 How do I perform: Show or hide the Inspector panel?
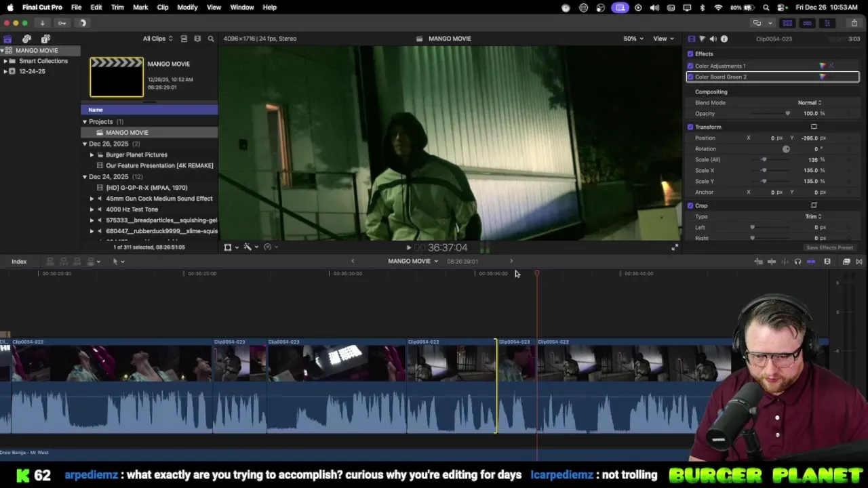click(827, 23)
